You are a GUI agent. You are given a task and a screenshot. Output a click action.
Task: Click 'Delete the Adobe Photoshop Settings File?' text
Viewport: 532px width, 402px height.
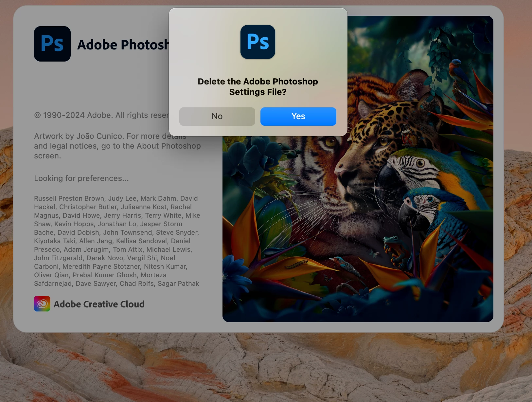point(258,87)
